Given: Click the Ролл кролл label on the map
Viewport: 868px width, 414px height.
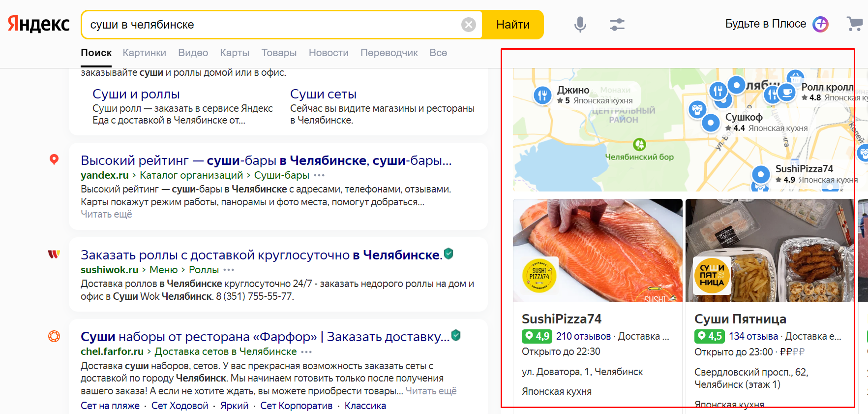Looking at the screenshot, I should click(x=827, y=87).
